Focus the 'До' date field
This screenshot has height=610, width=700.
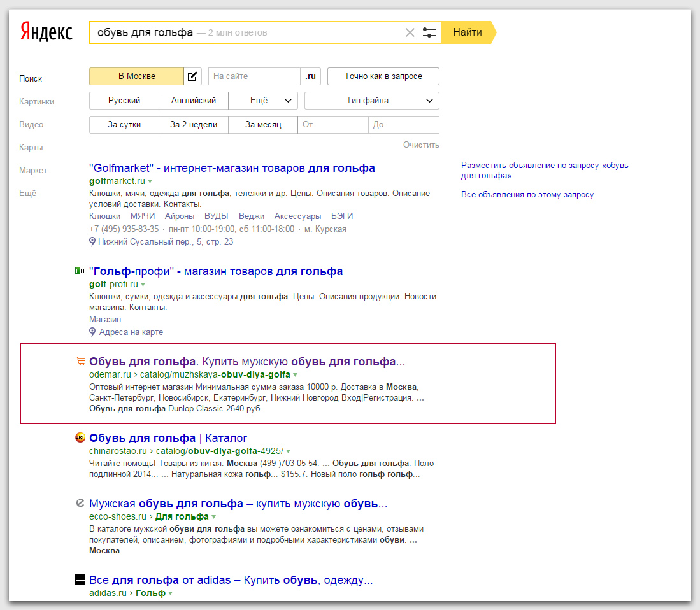404,125
